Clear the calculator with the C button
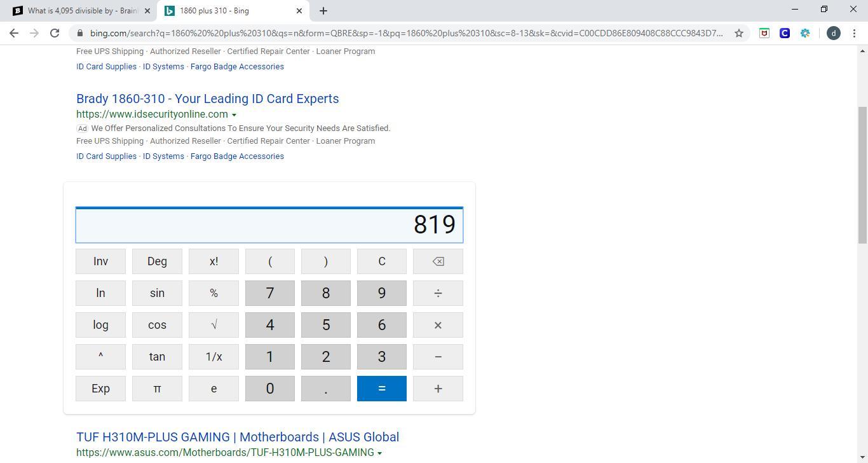The height and width of the screenshot is (463, 868). click(x=382, y=261)
